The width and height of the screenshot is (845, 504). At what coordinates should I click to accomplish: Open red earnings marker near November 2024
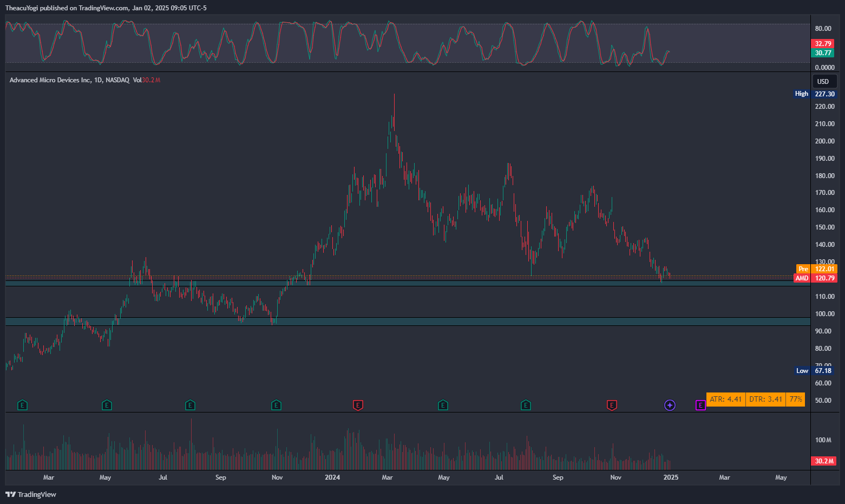click(x=612, y=405)
